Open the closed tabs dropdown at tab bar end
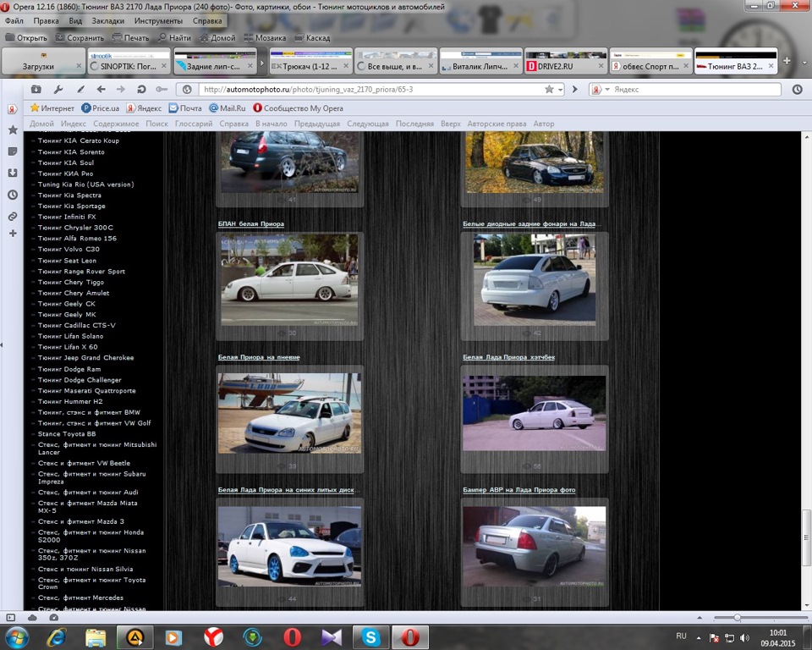Screen dimensions: 812x650 804,62
